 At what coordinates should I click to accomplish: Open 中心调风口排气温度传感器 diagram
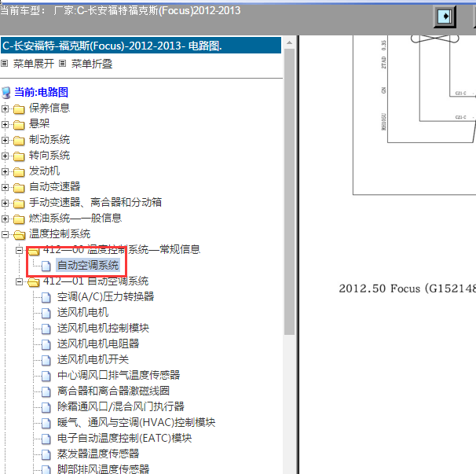[x=119, y=375]
